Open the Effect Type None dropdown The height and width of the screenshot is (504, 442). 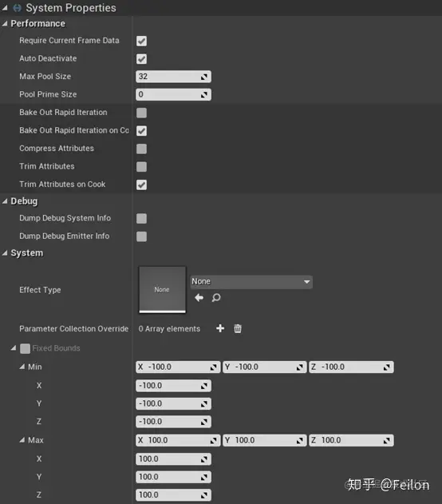(x=251, y=282)
